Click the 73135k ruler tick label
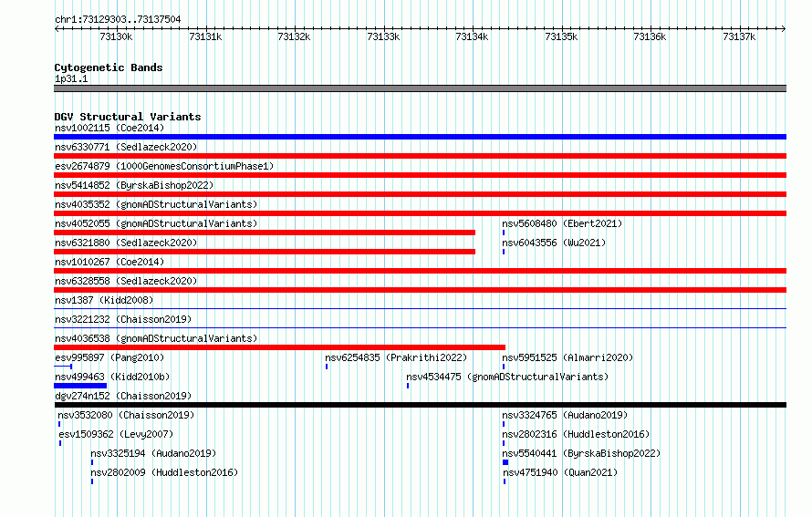The height and width of the screenshot is (517, 812). (x=561, y=36)
